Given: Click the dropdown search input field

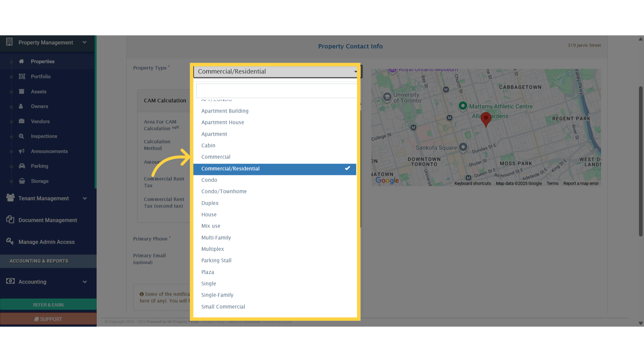Looking at the screenshot, I should click(276, 90).
